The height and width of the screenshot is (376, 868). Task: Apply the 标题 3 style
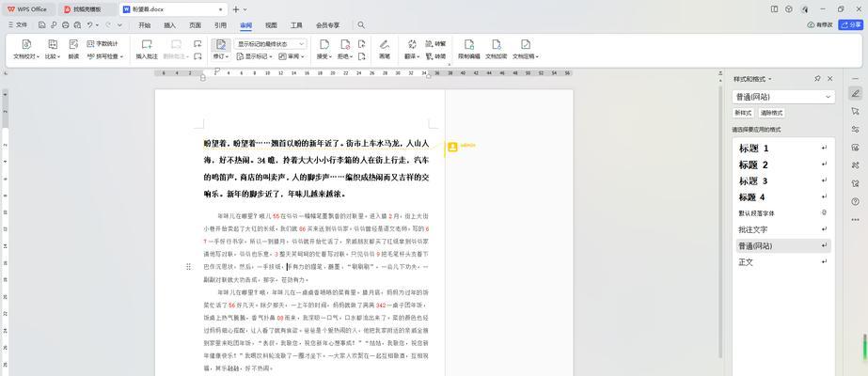click(782, 180)
